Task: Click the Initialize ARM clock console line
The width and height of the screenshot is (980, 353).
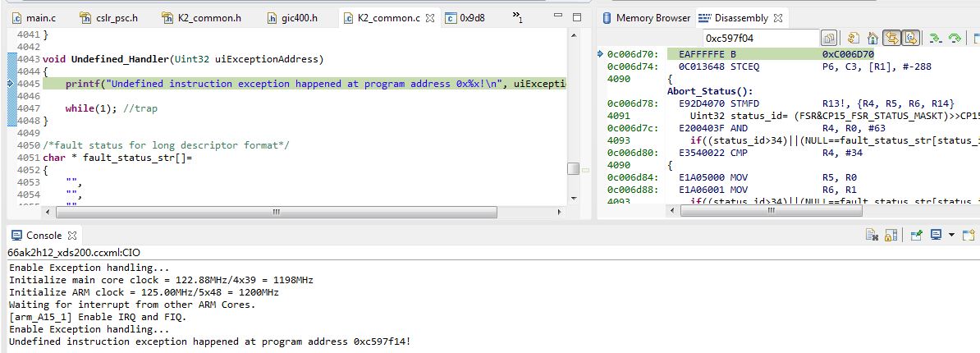Action: pyautogui.click(x=144, y=292)
